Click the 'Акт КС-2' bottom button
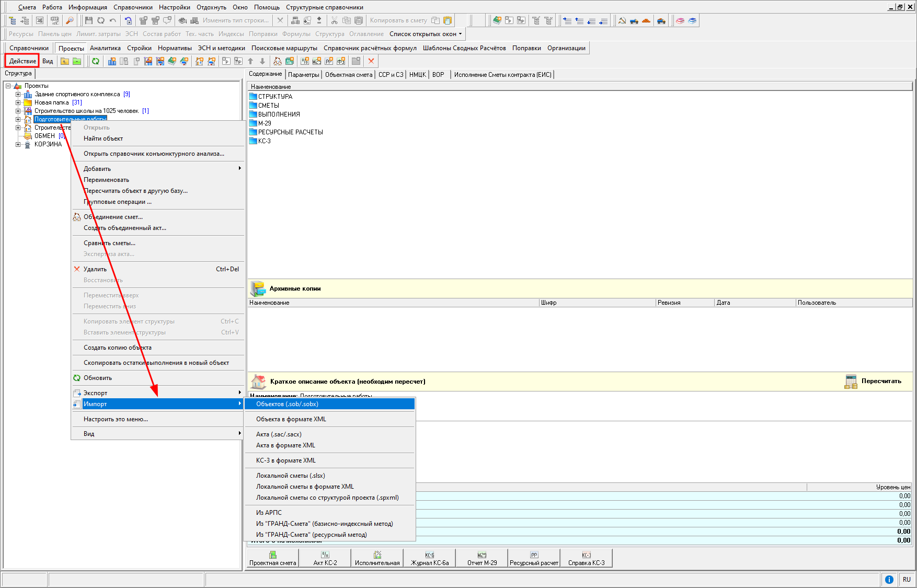This screenshot has width=917, height=588. [325, 558]
